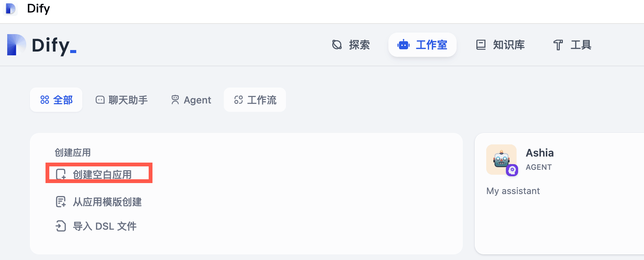
Task: Click the 知识库 book icon
Action: 480,45
